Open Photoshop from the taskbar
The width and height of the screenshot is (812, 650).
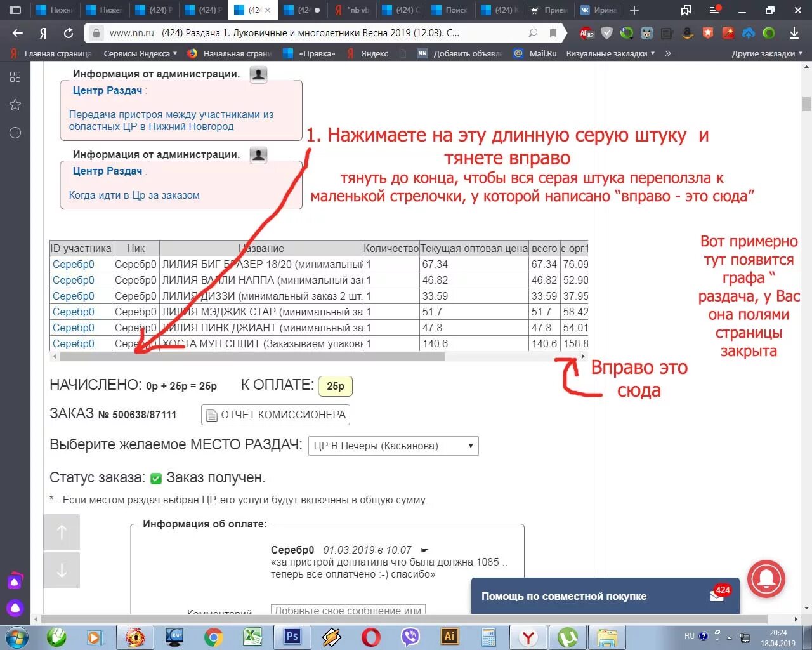tap(292, 636)
